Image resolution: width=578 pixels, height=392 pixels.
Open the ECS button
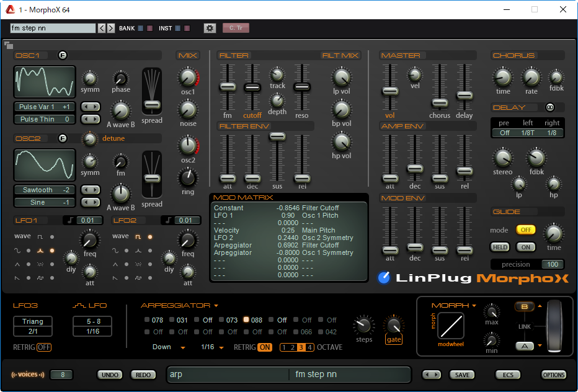tap(507, 375)
